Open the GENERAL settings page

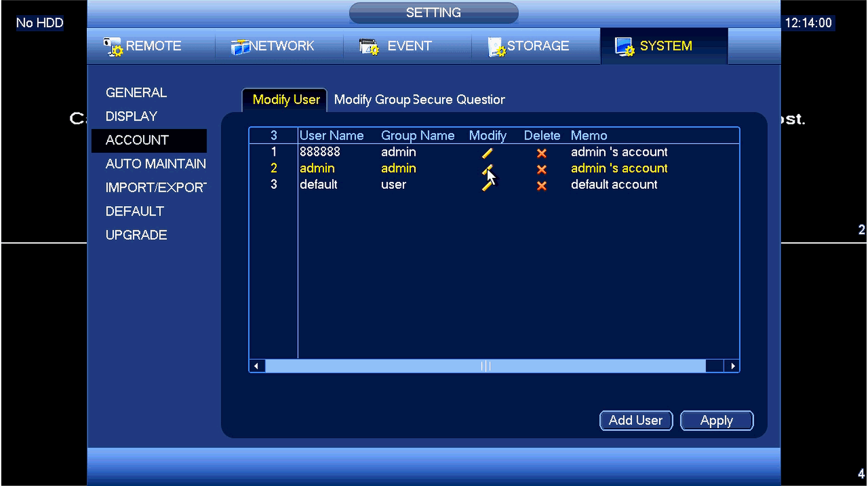click(136, 93)
